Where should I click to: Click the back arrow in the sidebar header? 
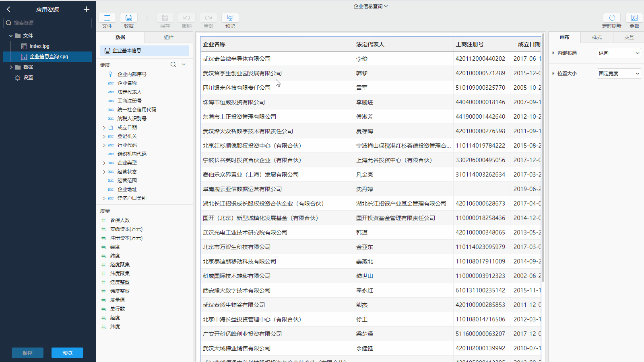[8, 9]
